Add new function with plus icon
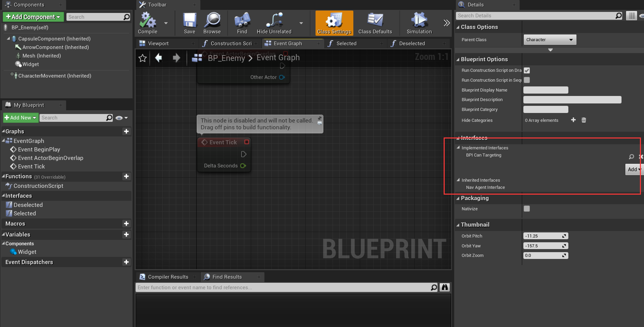 pos(126,176)
